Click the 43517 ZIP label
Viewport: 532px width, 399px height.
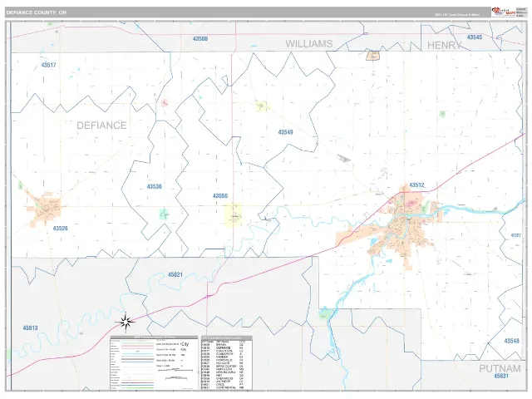[x=48, y=65]
